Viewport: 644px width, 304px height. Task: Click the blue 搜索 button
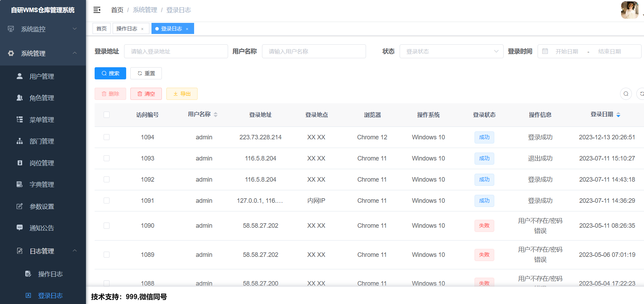click(x=110, y=73)
